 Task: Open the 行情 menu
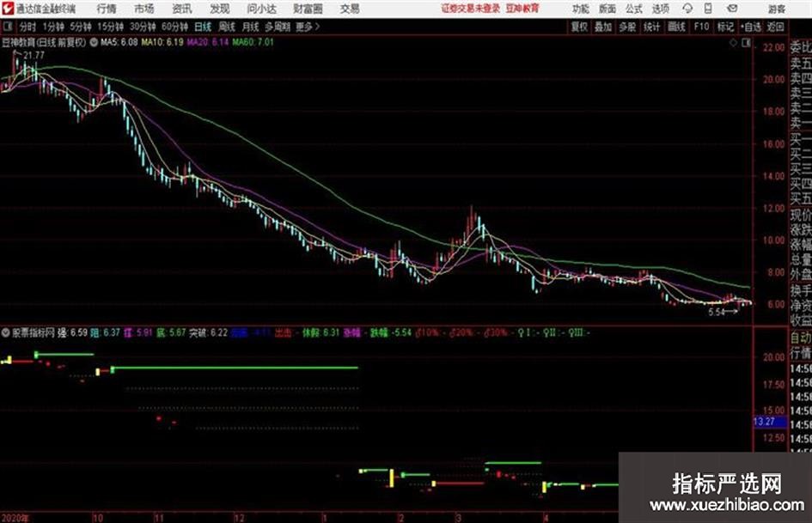coord(107,9)
